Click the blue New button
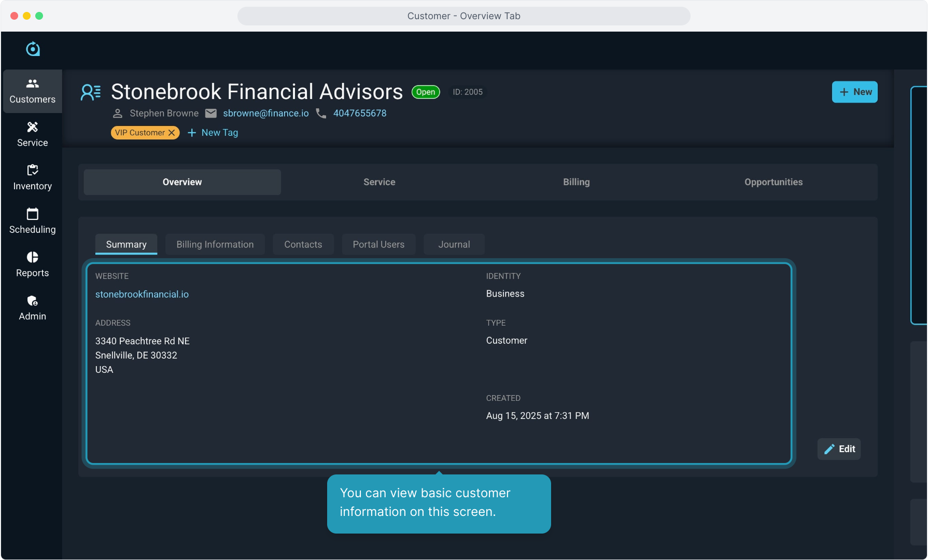 pyautogui.click(x=854, y=92)
